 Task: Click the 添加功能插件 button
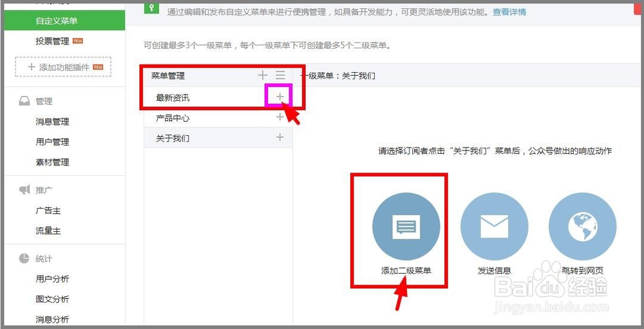coord(63,68)
